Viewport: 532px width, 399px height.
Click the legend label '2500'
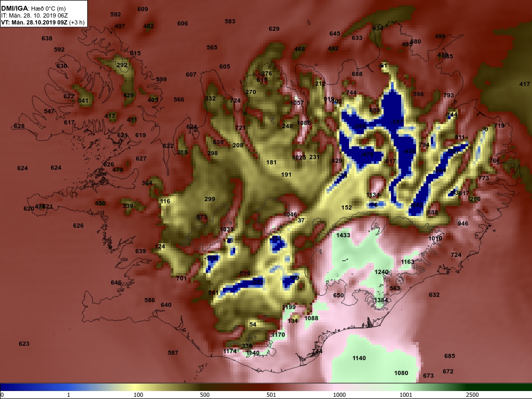point(472,395)
